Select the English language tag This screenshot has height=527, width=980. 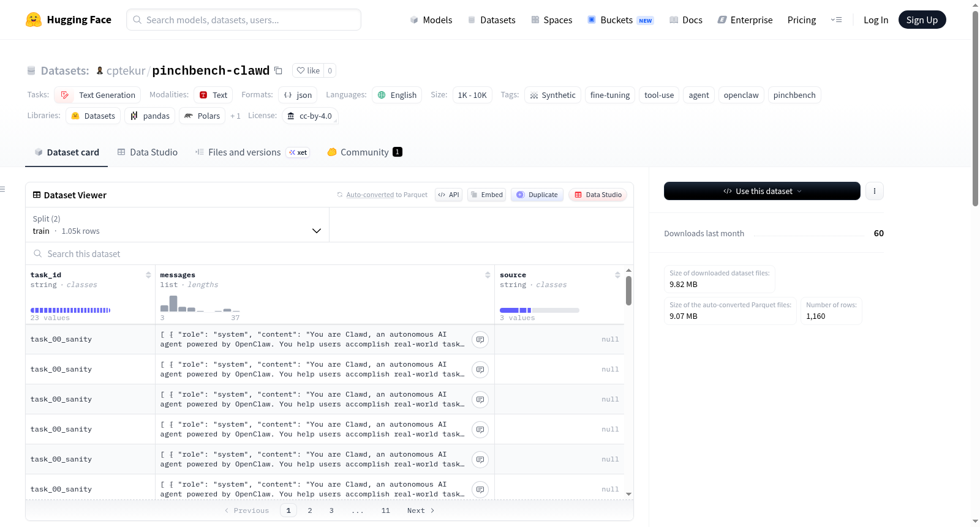[397, 95]
